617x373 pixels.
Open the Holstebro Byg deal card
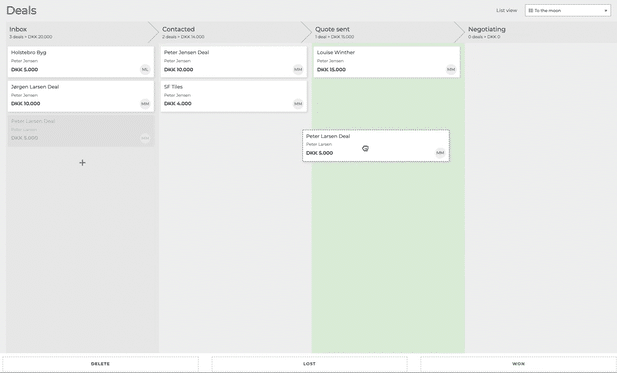pyautogui.click(x=81, y=62)
